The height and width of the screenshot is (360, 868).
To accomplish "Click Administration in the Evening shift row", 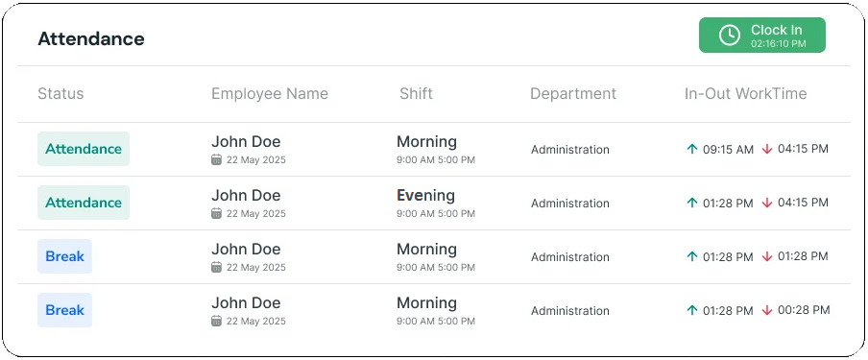I will coord(570,204).
